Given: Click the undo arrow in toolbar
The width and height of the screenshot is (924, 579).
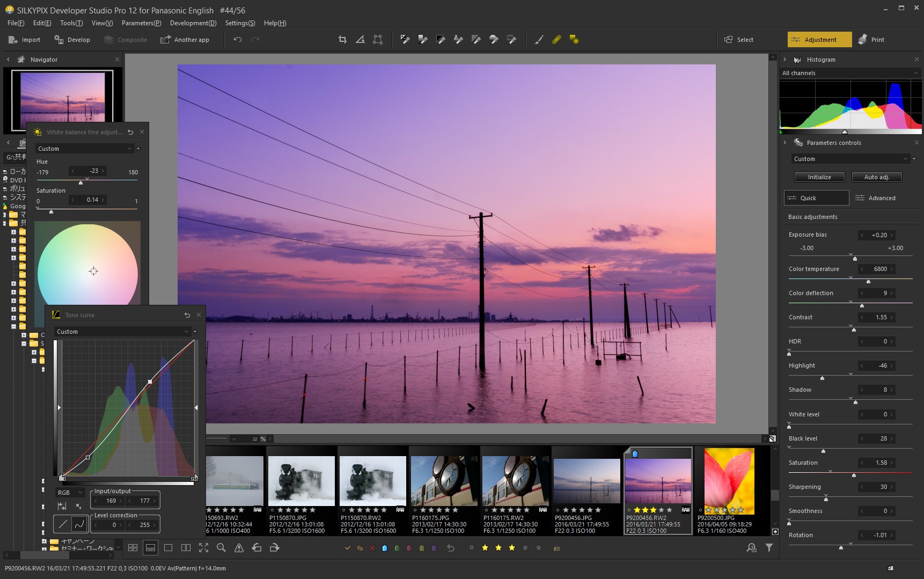Looking at the screenshot, I should tap(238, 39).
